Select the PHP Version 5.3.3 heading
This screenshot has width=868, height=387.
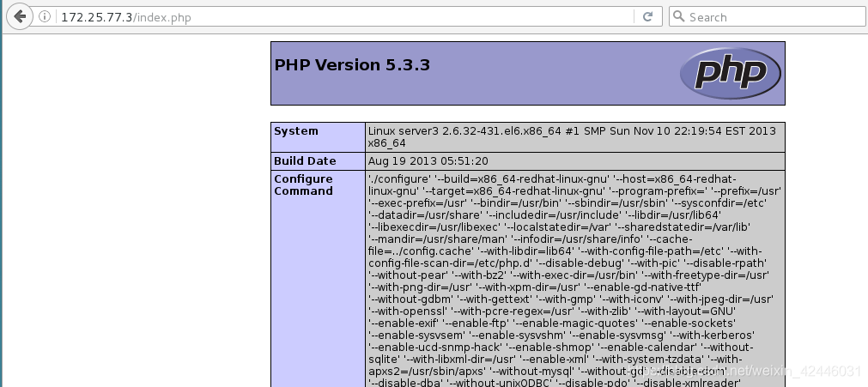352,64
